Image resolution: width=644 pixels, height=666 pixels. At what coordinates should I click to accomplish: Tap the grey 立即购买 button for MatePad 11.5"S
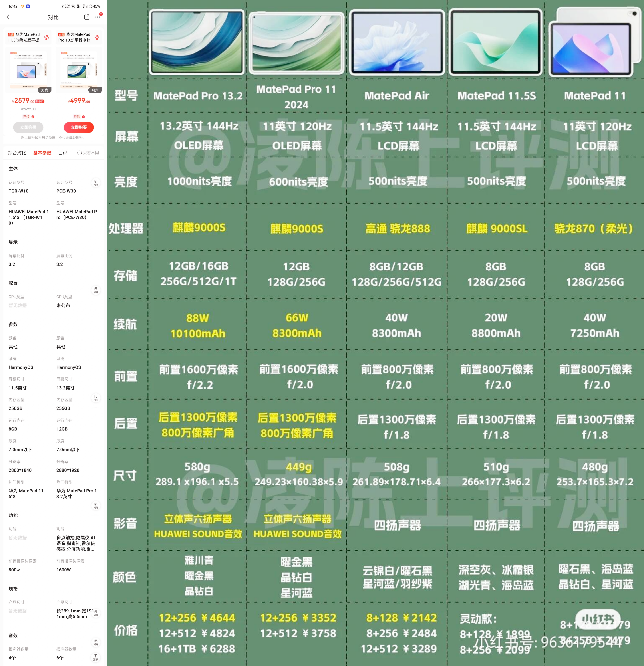tap(28, 127)
